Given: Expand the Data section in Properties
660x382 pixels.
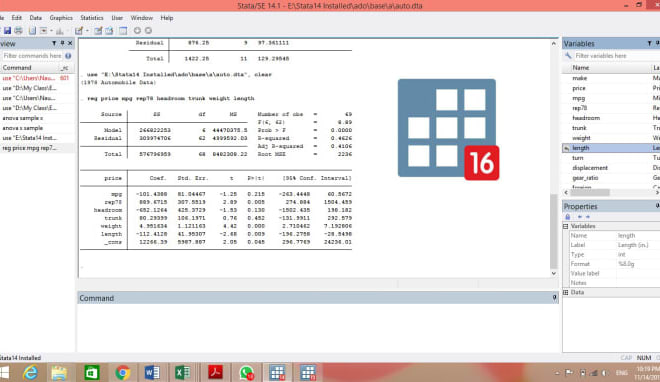Looking at the screenshot, I should pos(566,292).
